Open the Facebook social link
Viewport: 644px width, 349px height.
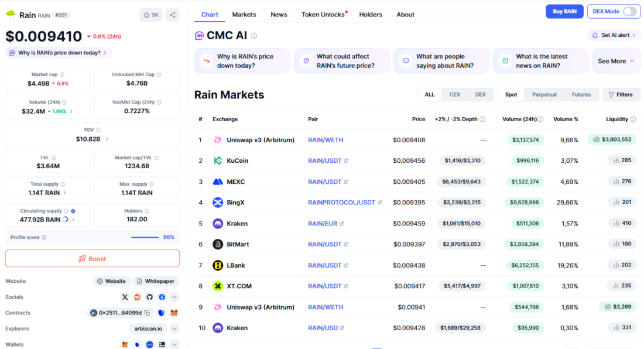point(162,297)
